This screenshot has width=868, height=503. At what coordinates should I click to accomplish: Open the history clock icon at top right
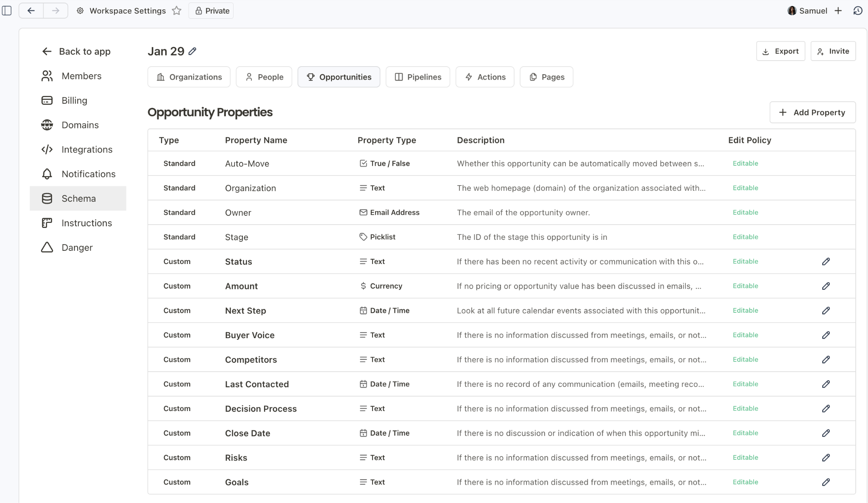click(x=858, y=11)
